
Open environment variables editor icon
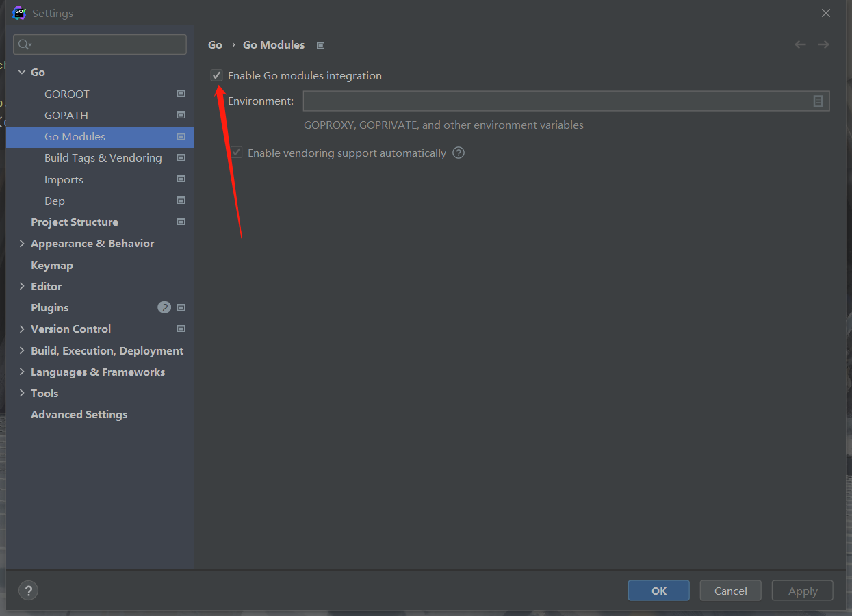[818, 101]
